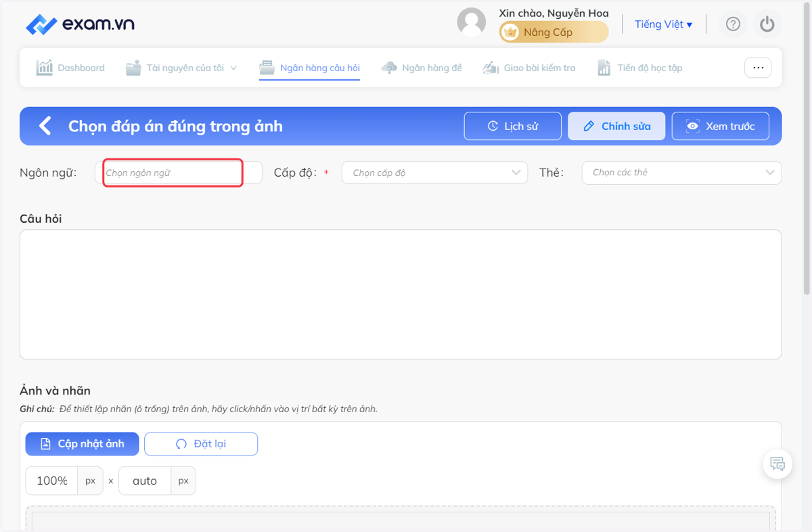Click the vertical page scrollbar
Screen dimensions: 812x532
pyautogui.click(x=807, y=149)
